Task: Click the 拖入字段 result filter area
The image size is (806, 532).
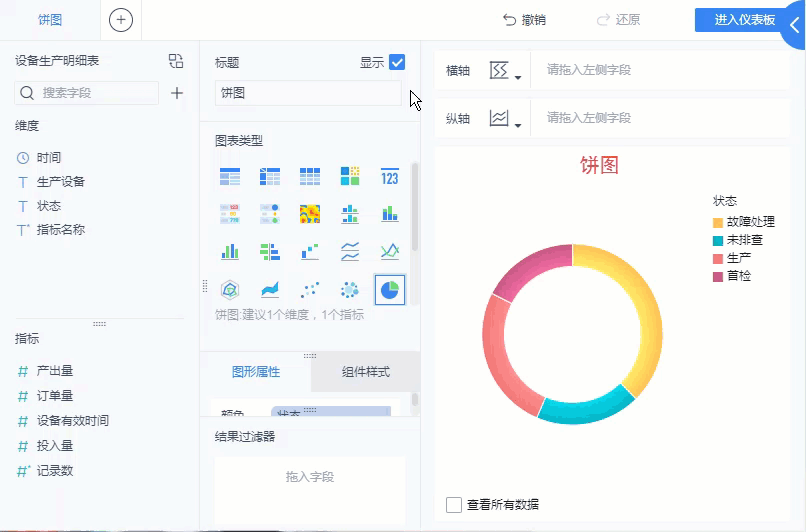Action: coord(310,489)
